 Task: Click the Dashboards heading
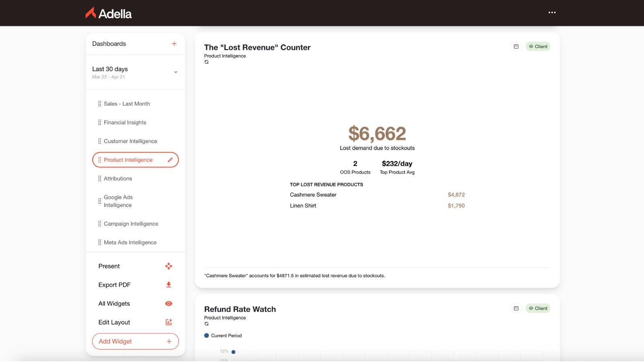[x=109, y=44]
